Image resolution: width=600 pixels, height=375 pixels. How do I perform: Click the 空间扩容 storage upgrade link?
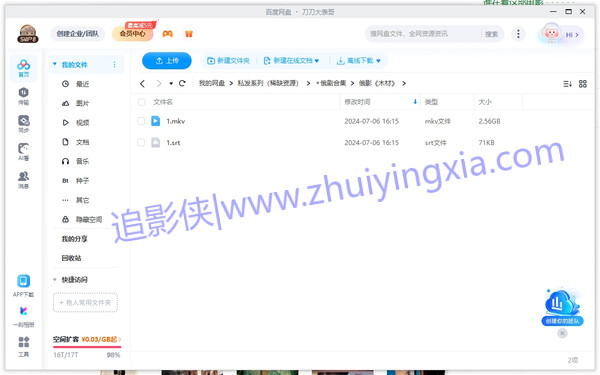pyautogui.click(x=87, y=339)
